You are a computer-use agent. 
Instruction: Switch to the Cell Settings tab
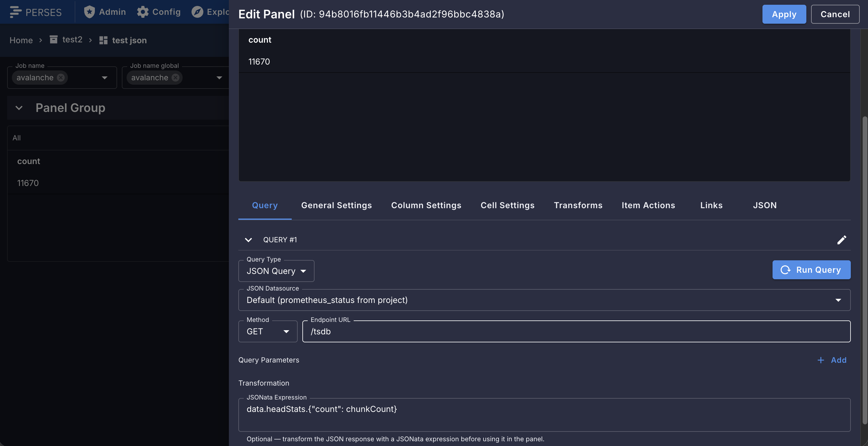tap(508, 205)
